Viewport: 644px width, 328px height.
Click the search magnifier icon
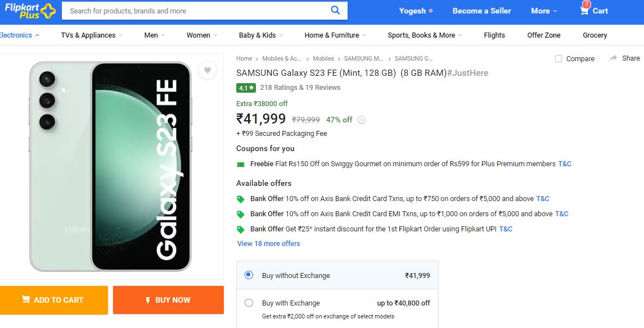(x=335, y=10)
